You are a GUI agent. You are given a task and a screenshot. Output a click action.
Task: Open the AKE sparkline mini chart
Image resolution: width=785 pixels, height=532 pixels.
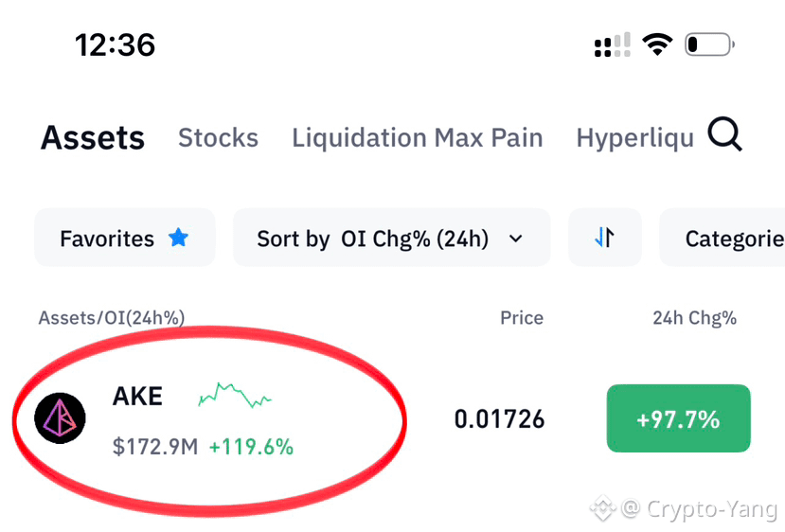pyautogui.click(x=234, y=396)
